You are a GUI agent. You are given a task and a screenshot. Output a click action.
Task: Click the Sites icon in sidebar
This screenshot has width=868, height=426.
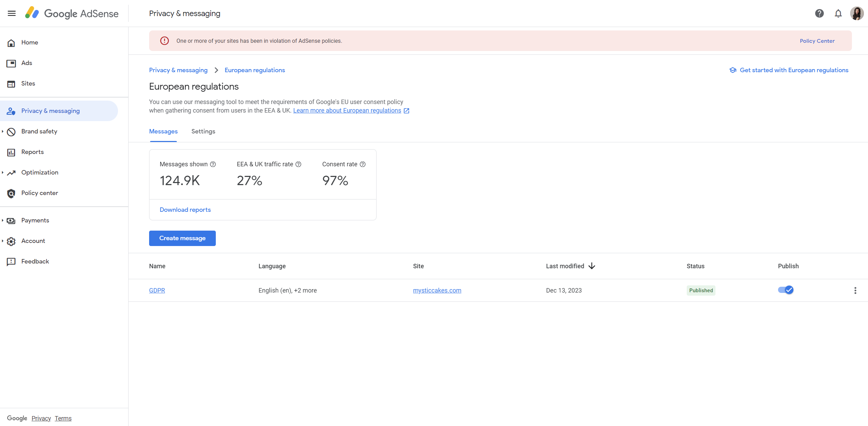pyautogui.click(x=11, y=84)
